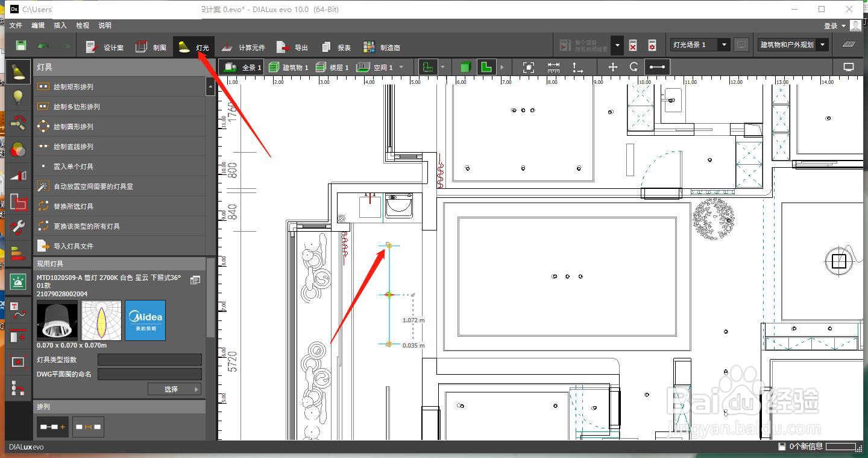Image resolution: width=868 pixels, height=458 pixels.
Task: Open the 建筑物和户外规划 mode dropdown
Action: click(793, 45)
